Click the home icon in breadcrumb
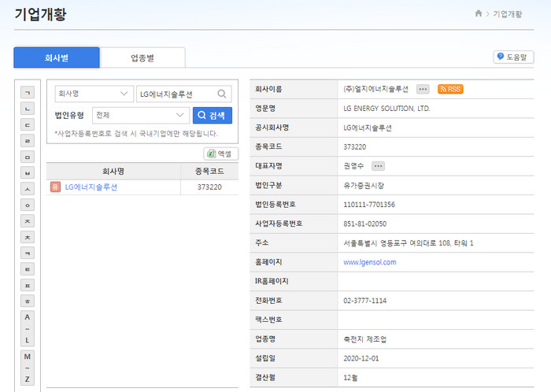Screen dimensions: 551x392 (479, 13)
